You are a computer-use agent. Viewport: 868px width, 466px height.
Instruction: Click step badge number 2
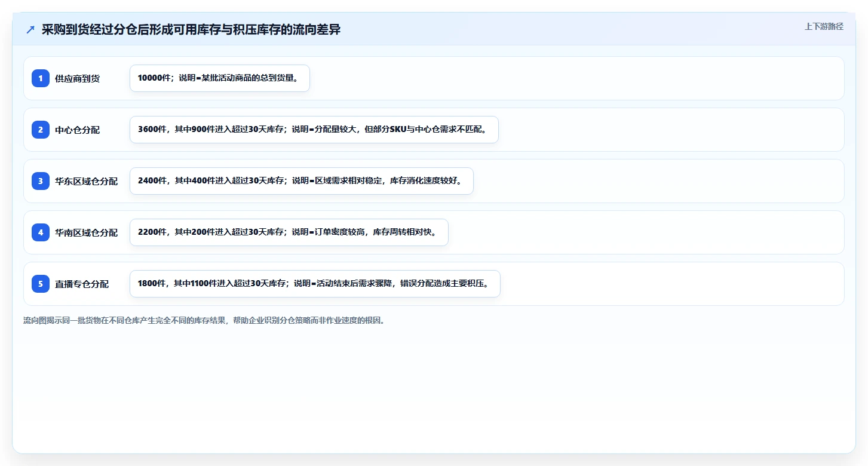[x=41, y=130]
